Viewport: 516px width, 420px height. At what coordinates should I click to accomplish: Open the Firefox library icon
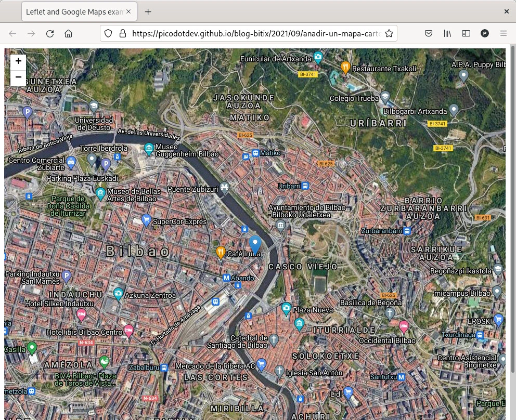(447, 34)
